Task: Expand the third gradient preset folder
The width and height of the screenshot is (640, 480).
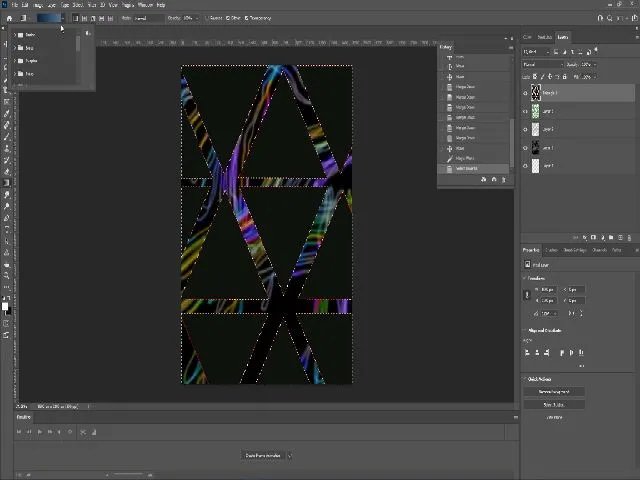Action: (x=15, y=61)
